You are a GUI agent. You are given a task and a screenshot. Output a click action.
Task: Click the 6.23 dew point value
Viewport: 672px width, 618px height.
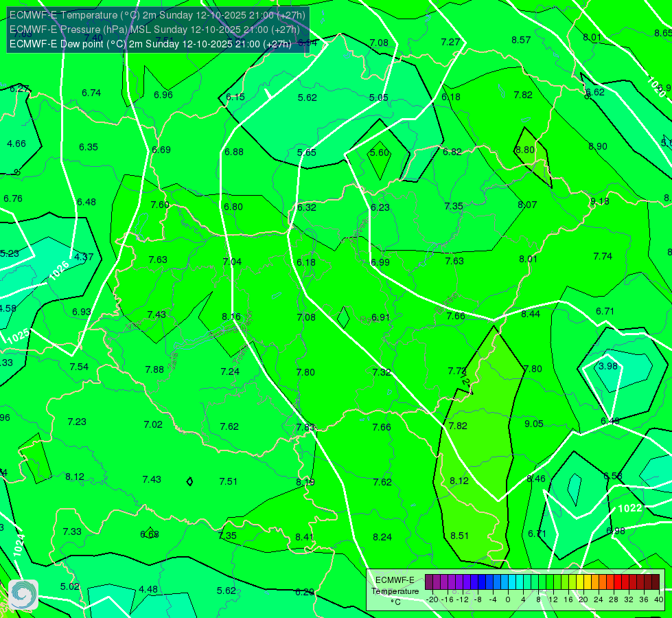(380, 207)
